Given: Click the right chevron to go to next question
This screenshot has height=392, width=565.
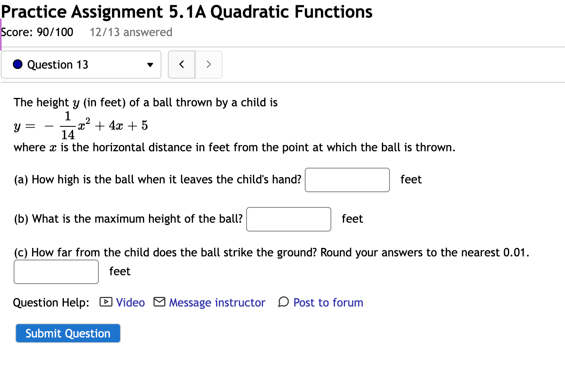Looking at the screenshot, I should pos(208,64).
